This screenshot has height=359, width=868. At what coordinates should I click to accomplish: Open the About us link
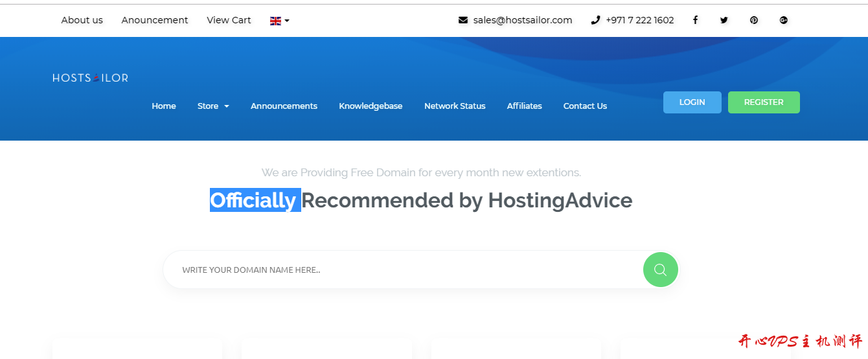[x=82, y=20]
